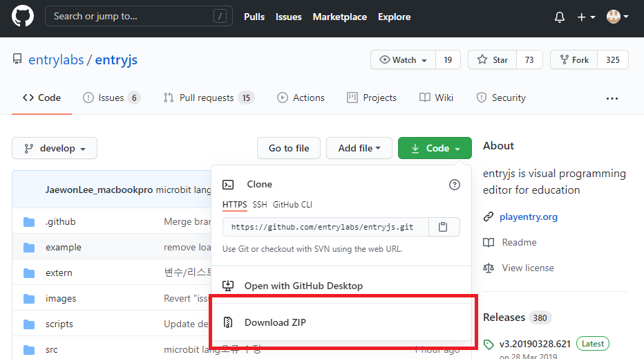Jump to the Readme
Screen dimensions: 644x359
[x=519, y=242]
